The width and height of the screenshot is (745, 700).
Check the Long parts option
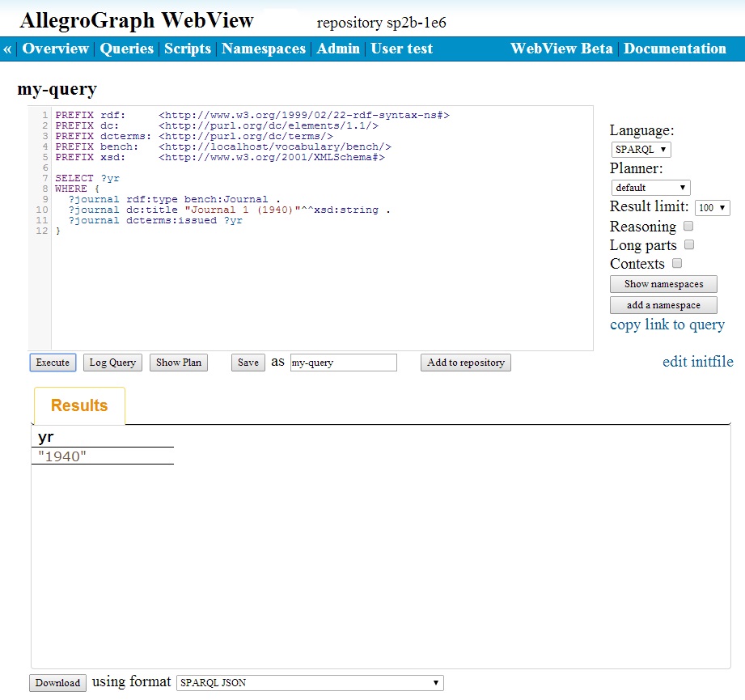[688, 244]
